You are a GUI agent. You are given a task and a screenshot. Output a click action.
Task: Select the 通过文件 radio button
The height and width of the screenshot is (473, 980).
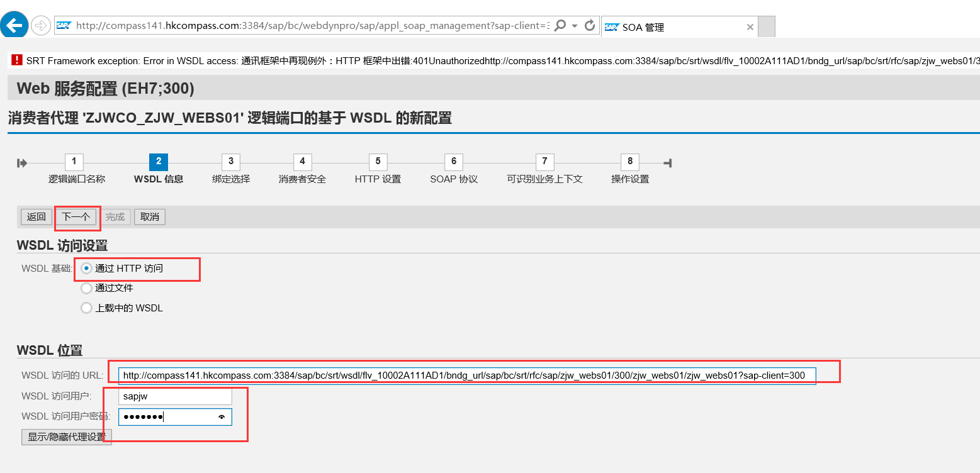[x=86, y=289]
